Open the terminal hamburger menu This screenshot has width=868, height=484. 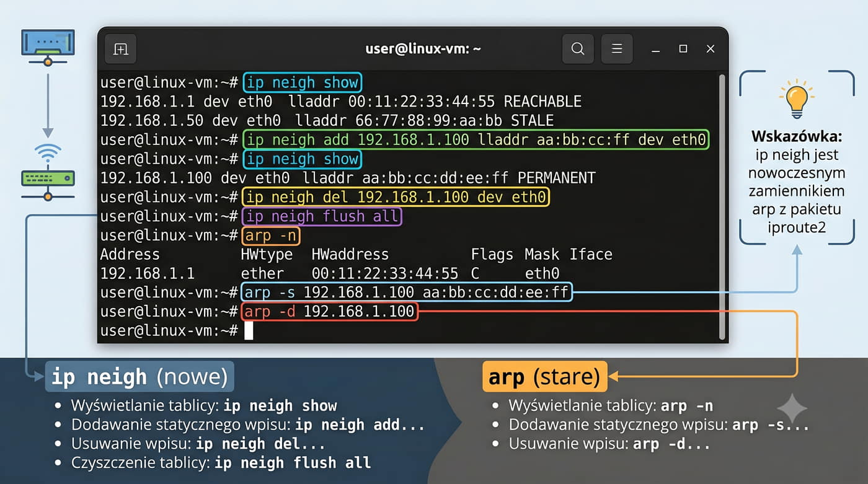617,49
